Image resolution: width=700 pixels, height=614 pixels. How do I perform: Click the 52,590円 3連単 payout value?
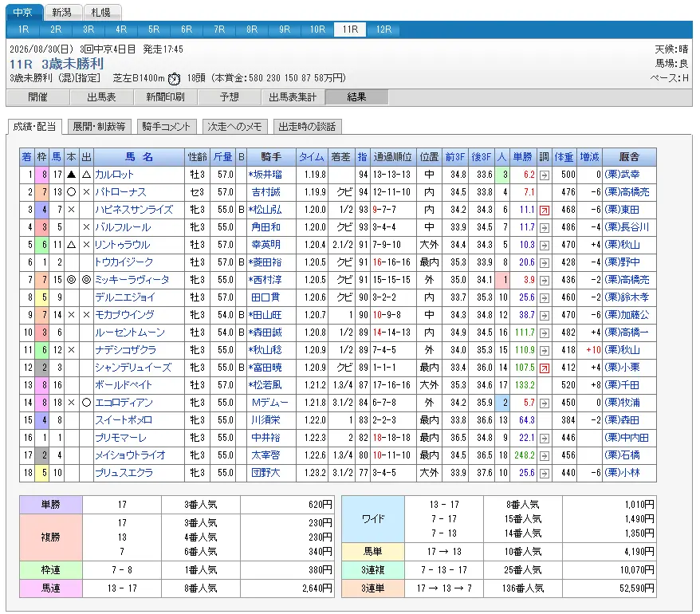(636, 589)
